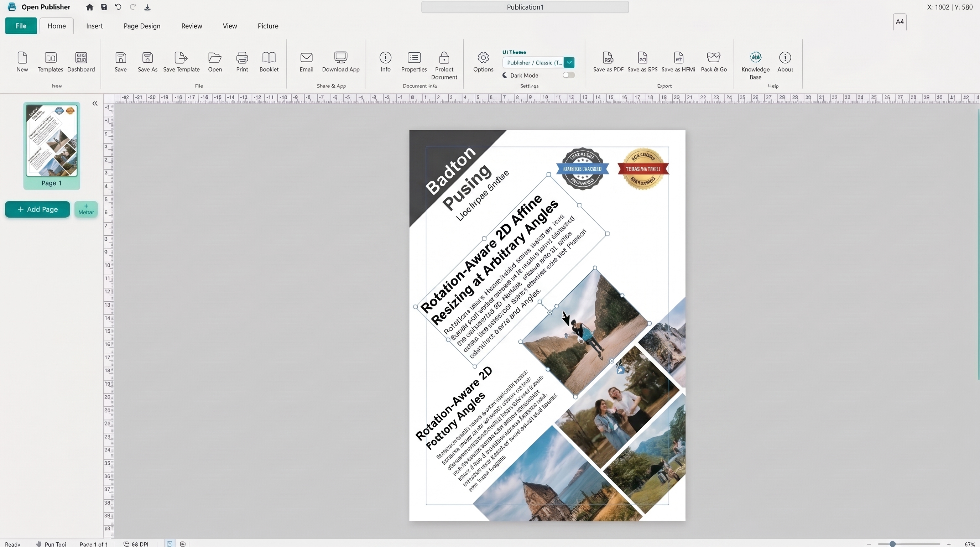Click the green File button
980x547 pixels.
[x=21, y=26]
